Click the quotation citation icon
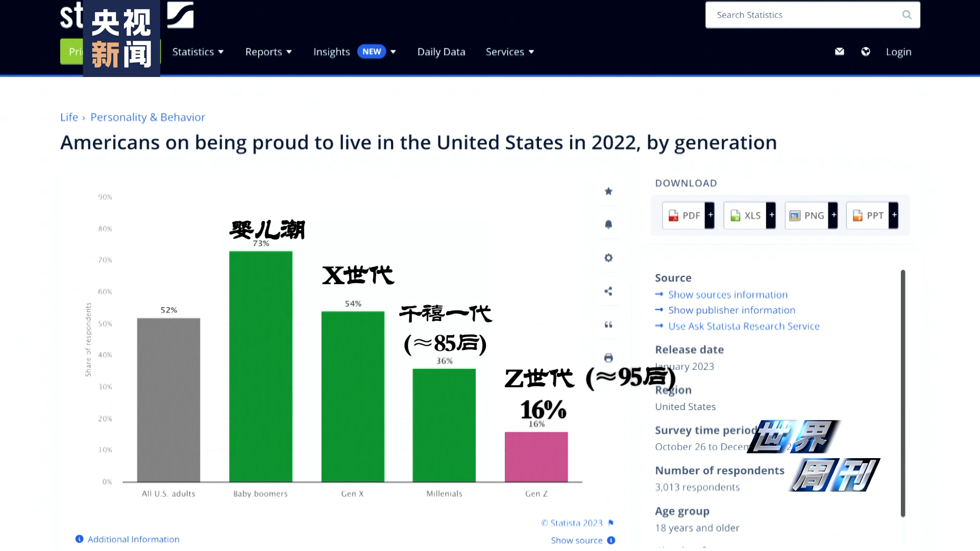980x551 pixels. tap(608, 324)
